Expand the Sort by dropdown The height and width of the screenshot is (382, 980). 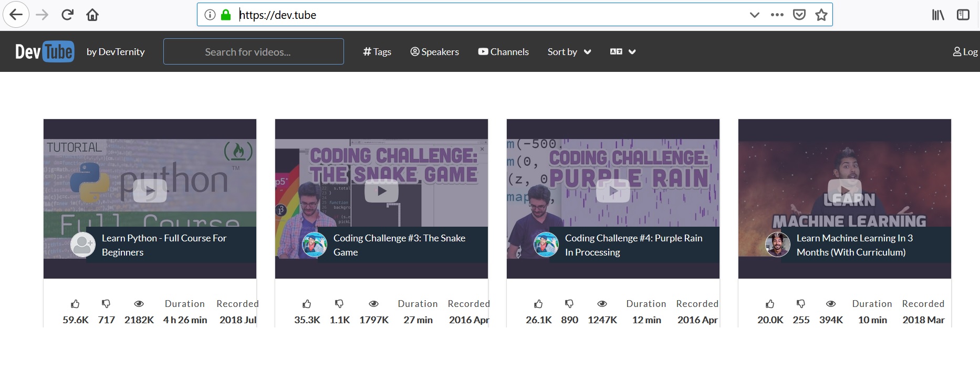[x=569, y=51]
